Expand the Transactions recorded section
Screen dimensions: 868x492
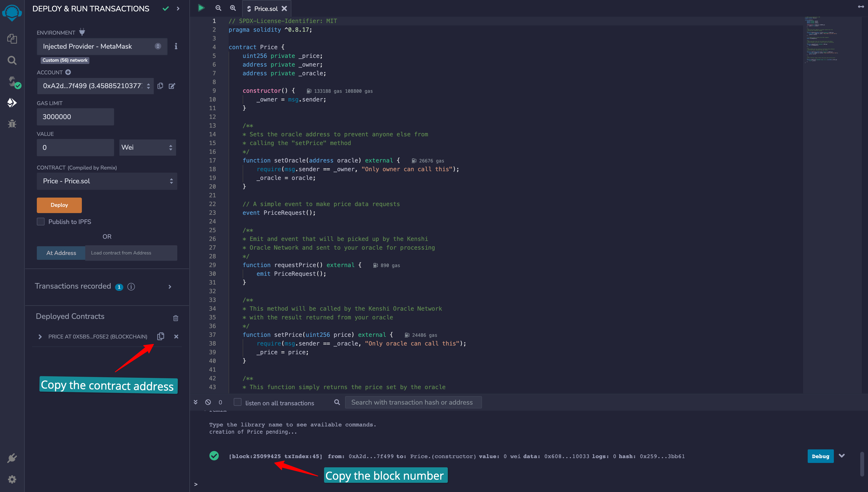(170, 286)
